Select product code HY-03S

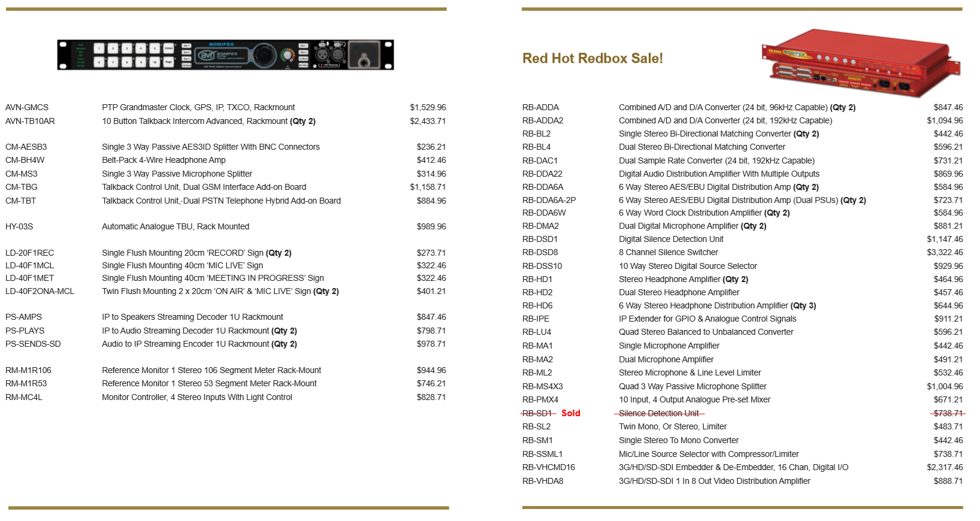tap(19, 226)
